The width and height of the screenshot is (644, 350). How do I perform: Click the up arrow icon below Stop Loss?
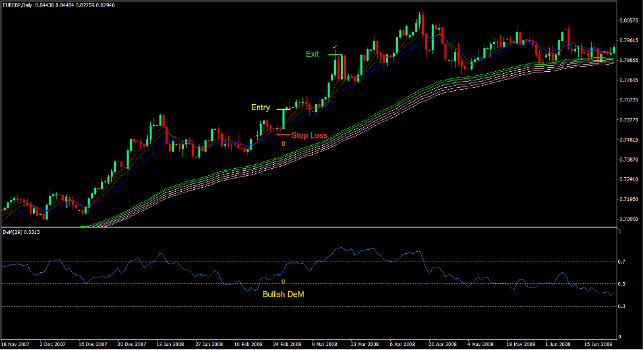(283, 142)
